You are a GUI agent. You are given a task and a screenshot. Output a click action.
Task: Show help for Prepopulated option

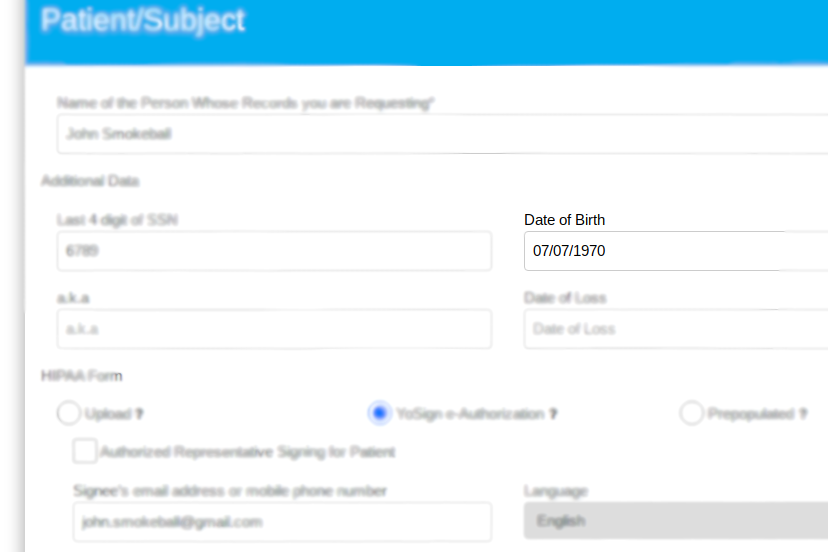(x=803, y=414)
